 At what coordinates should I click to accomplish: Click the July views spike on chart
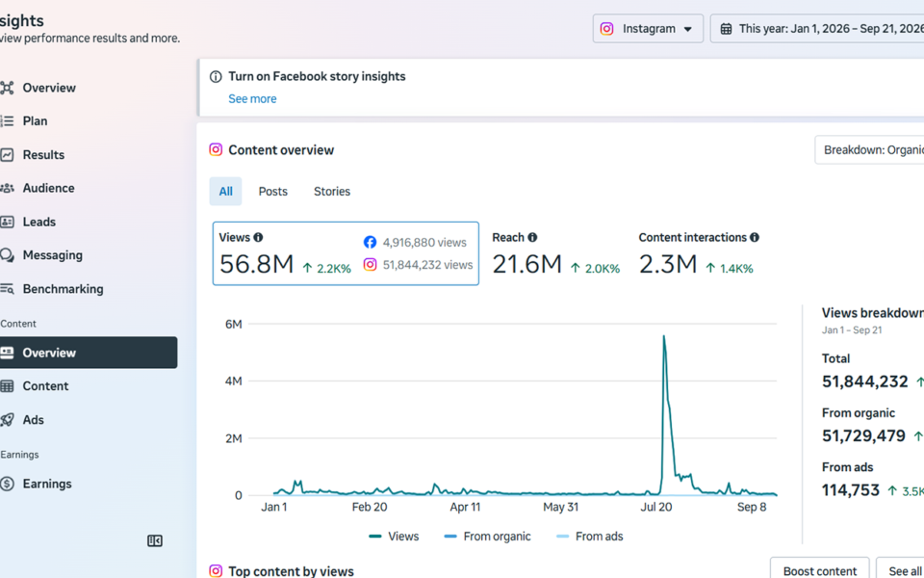664,337
